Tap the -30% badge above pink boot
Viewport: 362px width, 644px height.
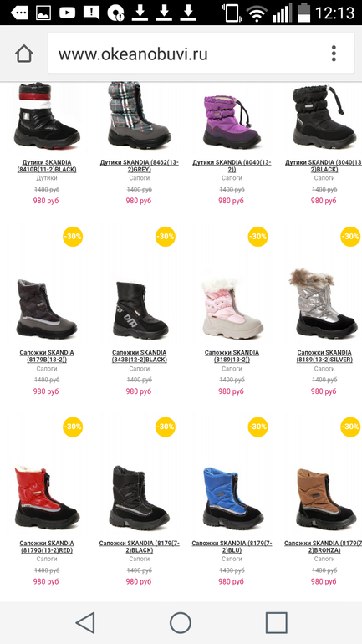click(x=257, y=236)
